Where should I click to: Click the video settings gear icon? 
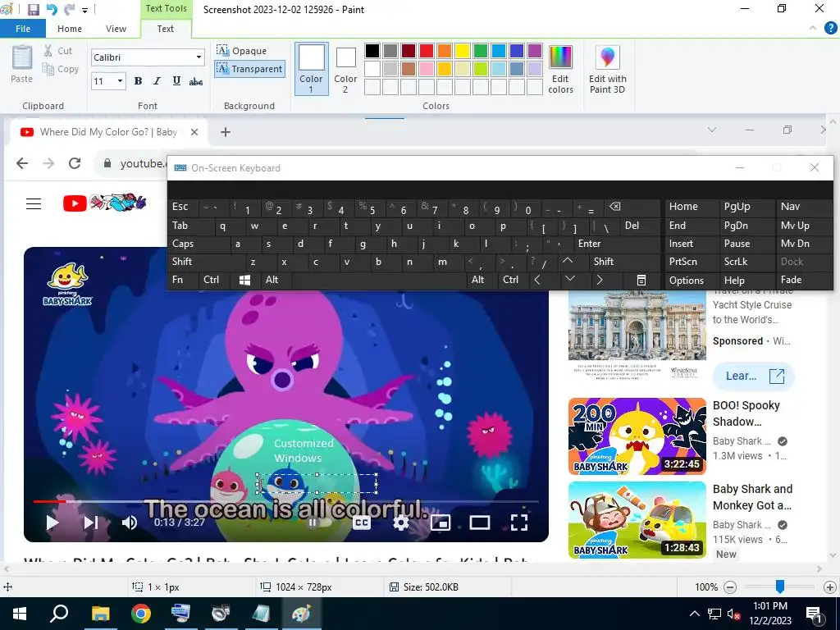point(400,523)
